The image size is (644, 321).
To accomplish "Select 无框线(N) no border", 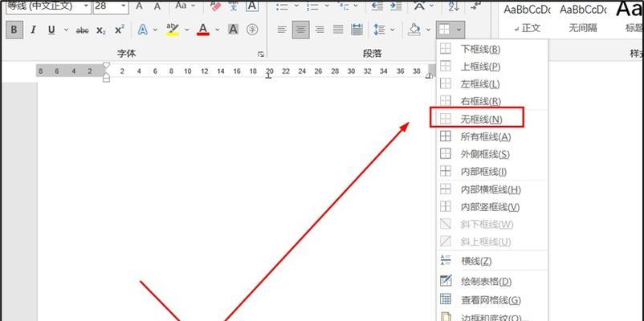I will pyautogui.click(x=491, y=119).
